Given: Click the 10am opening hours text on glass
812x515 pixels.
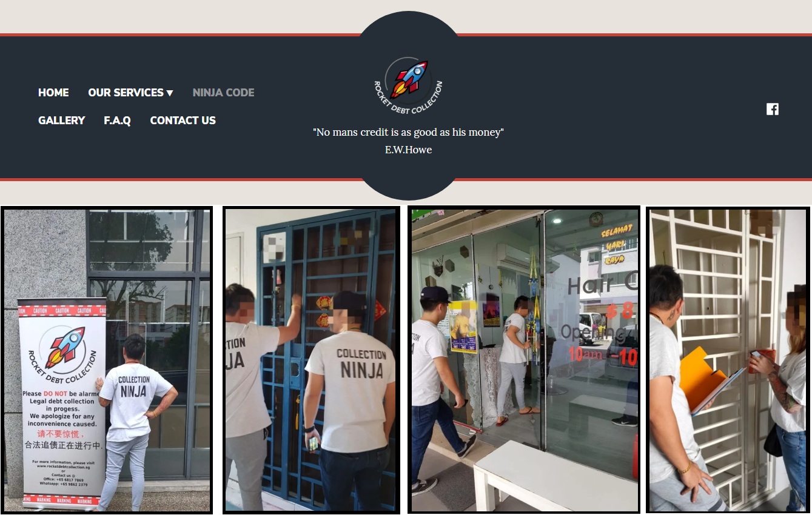Looking at the screenshot, I should click(x=585, y=354).
